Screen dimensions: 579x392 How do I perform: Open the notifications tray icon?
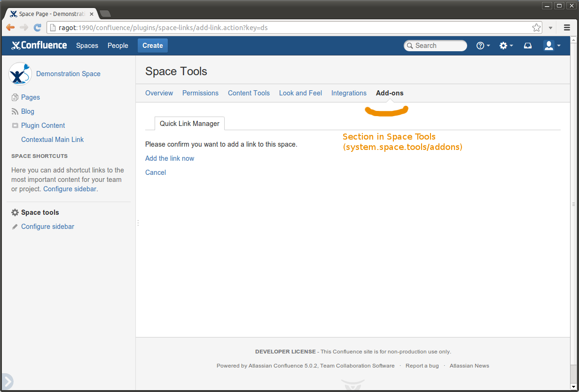[x=528, y=46]
